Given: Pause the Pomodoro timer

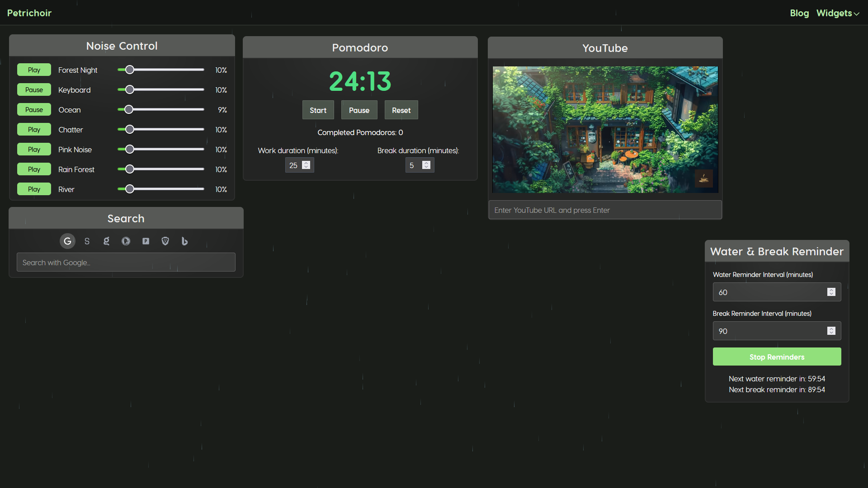Looking at the screenshot, I should [x=359, y=110].
